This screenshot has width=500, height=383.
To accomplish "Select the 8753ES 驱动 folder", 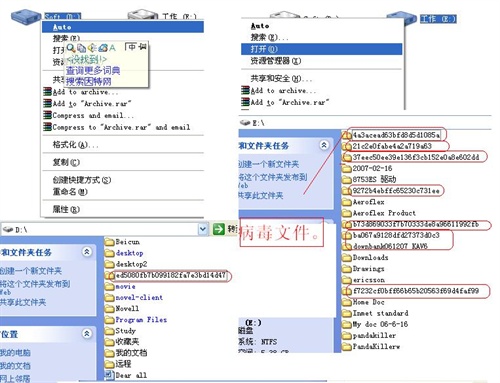I will (x=374, y=179).
